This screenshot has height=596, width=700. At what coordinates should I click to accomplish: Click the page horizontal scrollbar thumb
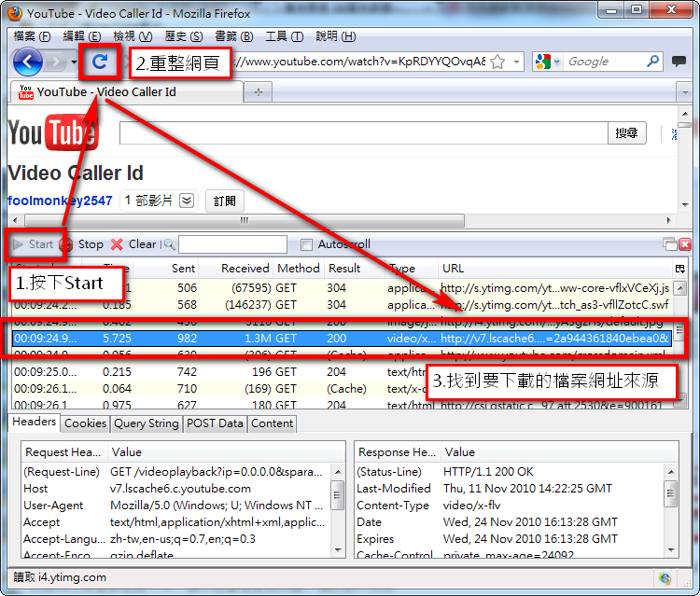245,220
